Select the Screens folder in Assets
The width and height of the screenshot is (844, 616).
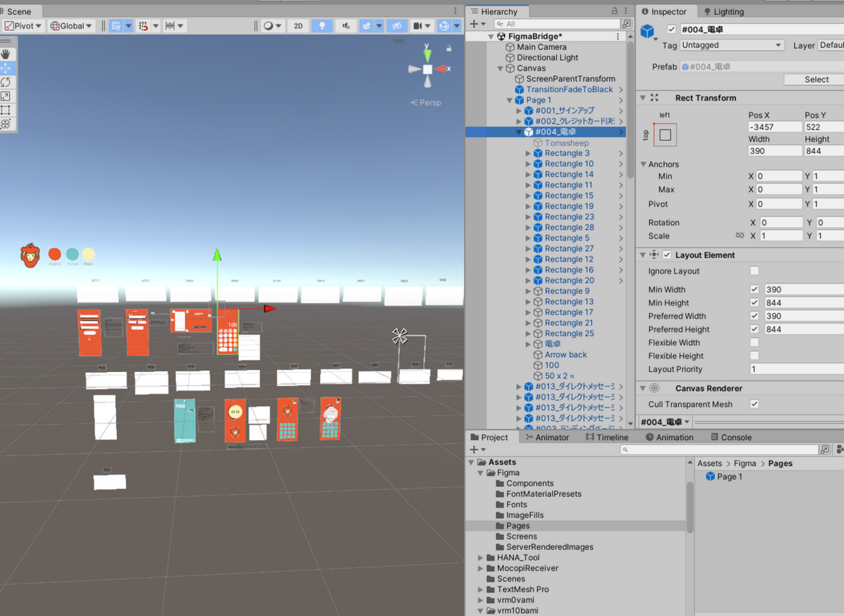click(x=521, y=536)
